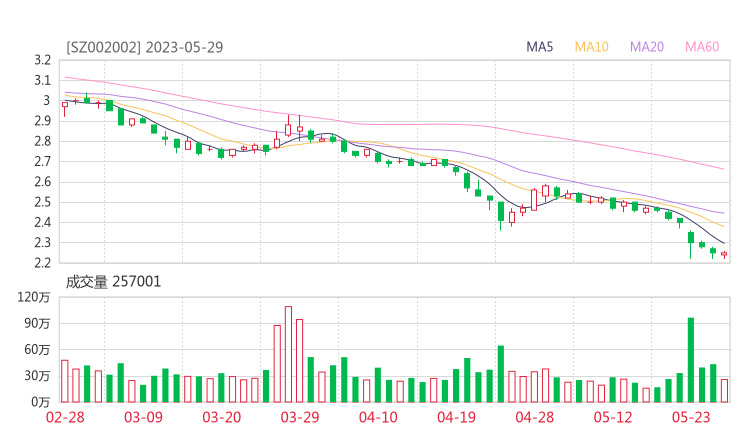Click the 2.5 price axis label
Image resolution: width=740 pixels, height=440 pixels.
pos(42,202)
